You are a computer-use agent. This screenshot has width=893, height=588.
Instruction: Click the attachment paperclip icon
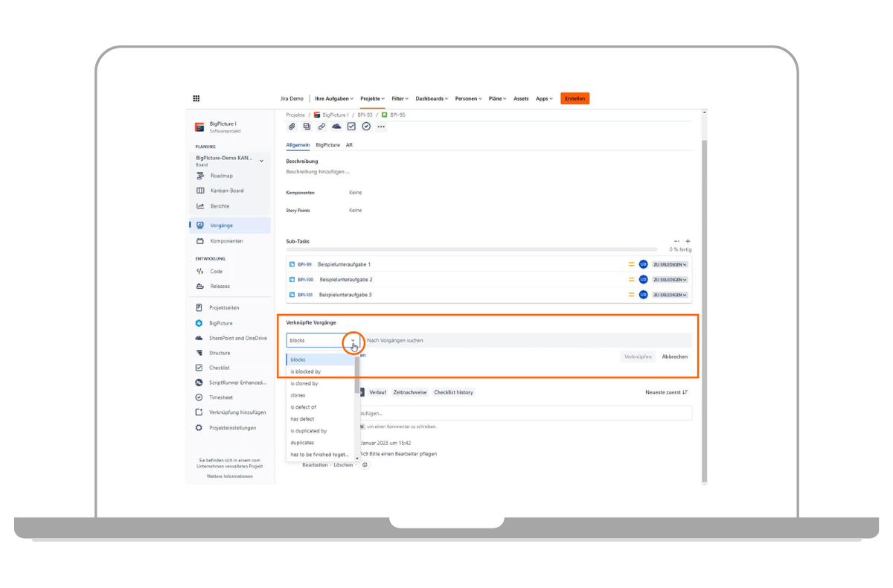[292, 127]
